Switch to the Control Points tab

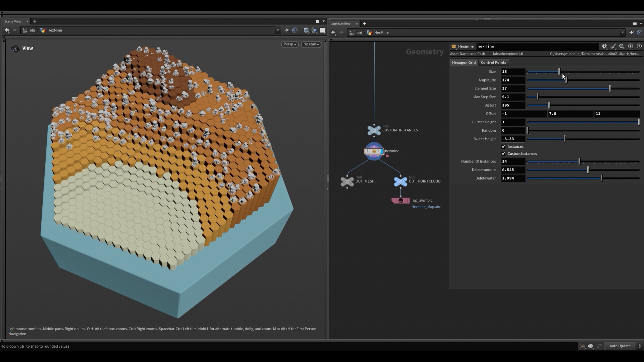(493, 62)
